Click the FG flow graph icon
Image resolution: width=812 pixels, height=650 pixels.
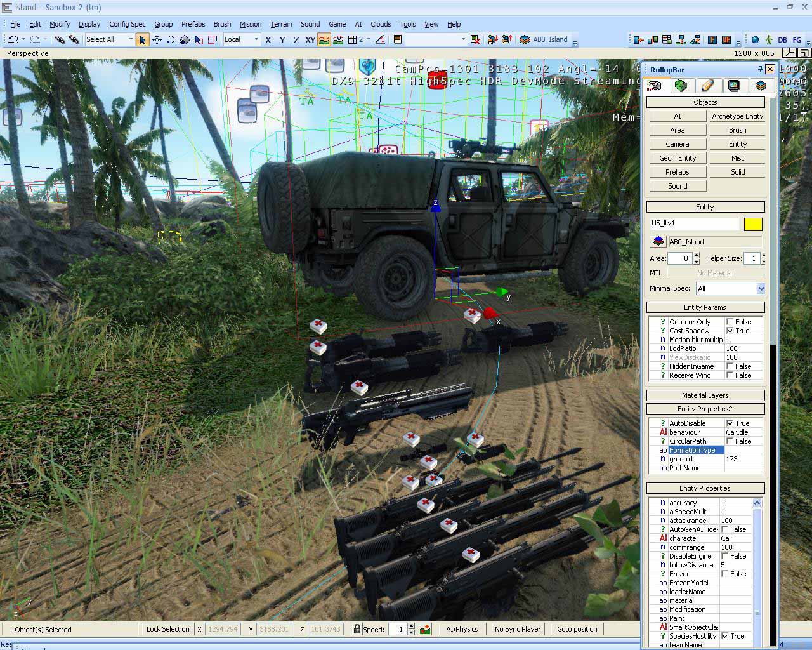[797, 39]
